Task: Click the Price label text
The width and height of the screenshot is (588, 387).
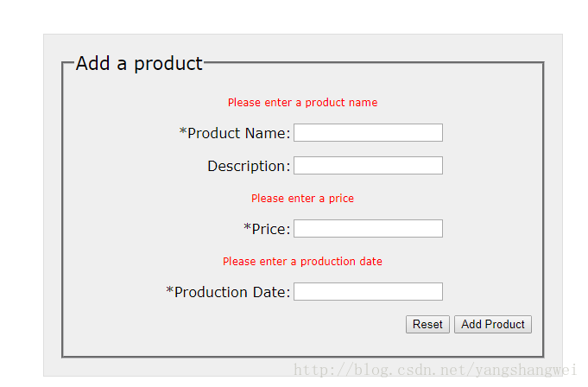Action: [268, 229]
